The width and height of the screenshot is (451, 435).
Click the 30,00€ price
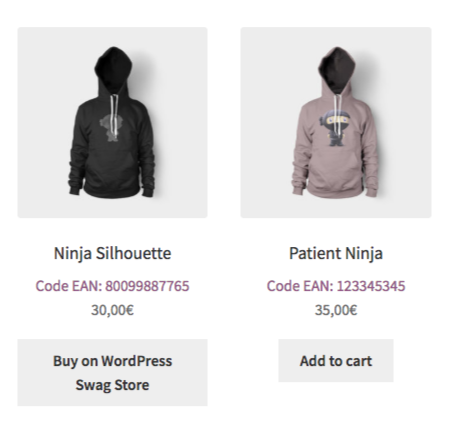click(112, 310)
